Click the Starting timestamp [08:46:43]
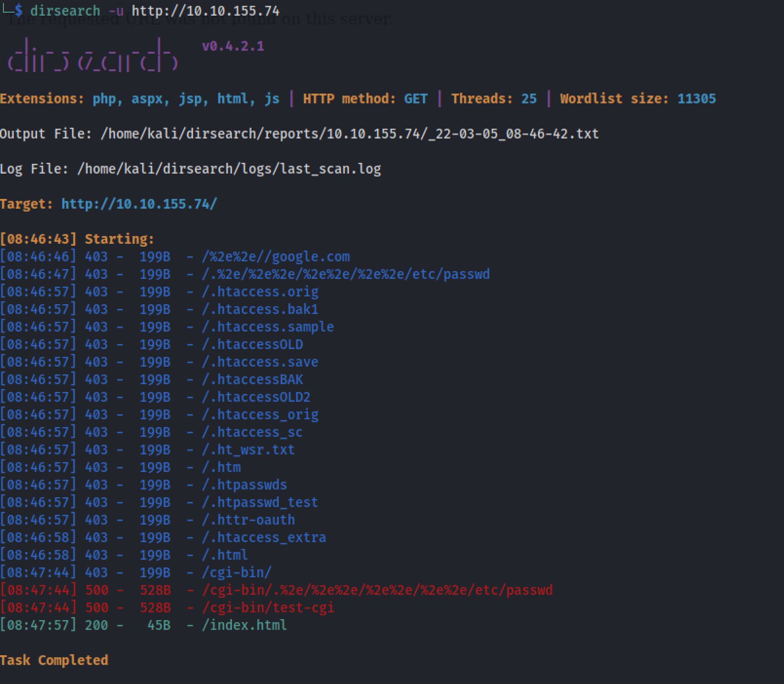Viewport: 784px width, 684px height. [38, 239]
